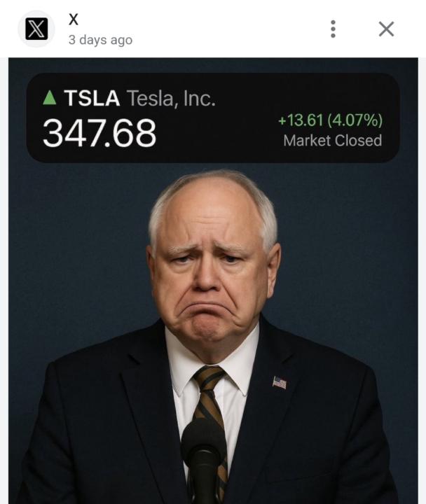Close the post with the X button
This screenshot has height=504, width=426.
[386, 29]
